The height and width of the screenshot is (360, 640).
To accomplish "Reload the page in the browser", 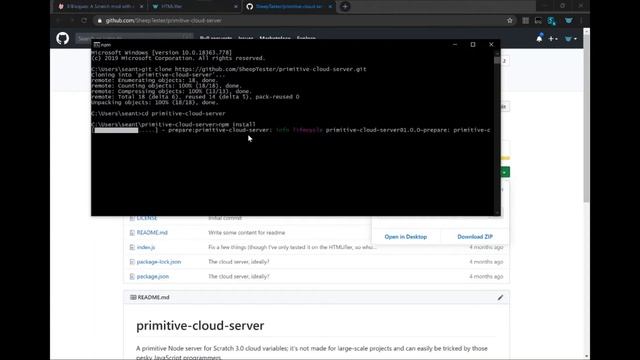I will click(x=84, y=20).
